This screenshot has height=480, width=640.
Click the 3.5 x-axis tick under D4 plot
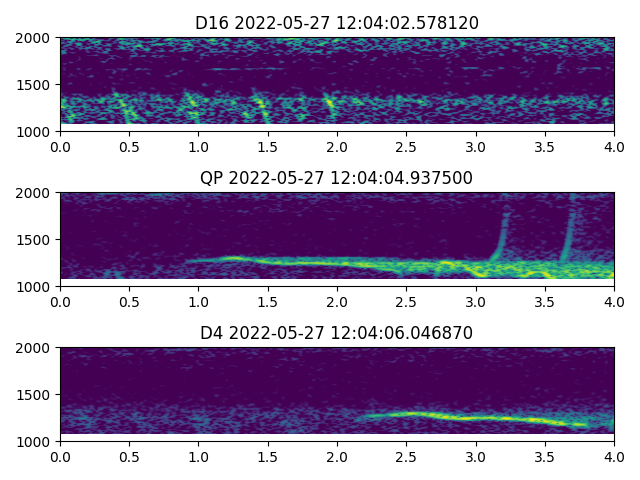click(x=545, y=456)
